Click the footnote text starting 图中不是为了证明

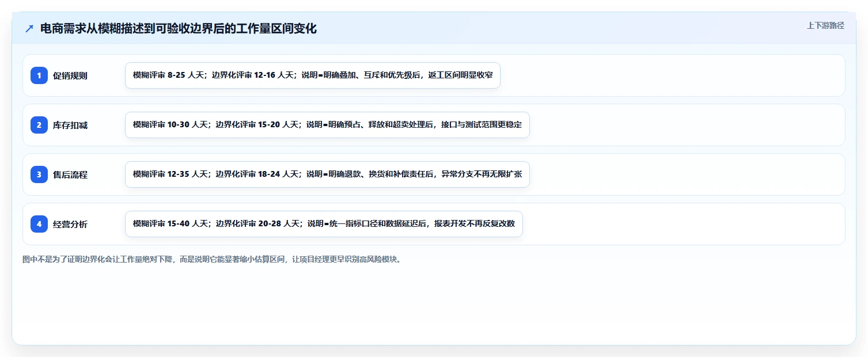pyautogui.click(x=212, y=259)
